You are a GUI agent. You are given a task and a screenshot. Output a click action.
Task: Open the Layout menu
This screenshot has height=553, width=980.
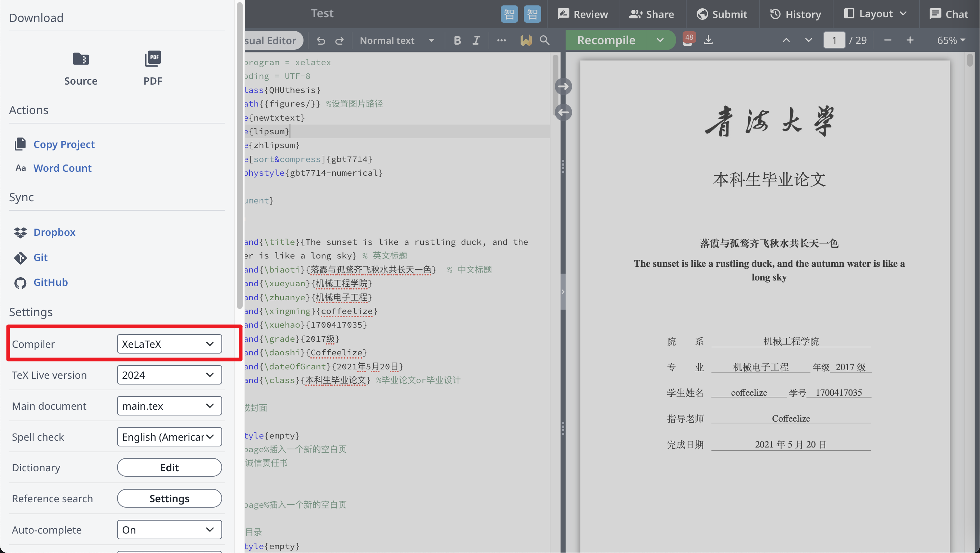875,14
